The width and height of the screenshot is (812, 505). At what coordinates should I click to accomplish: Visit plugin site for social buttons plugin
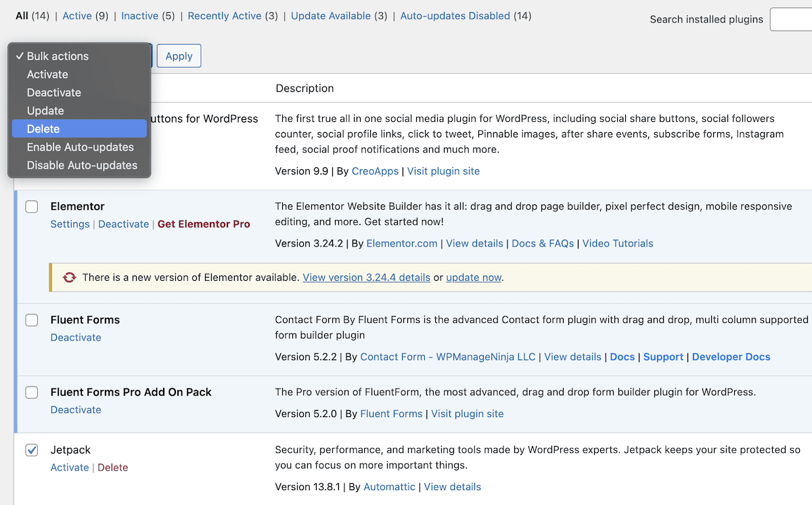[443, 171]
